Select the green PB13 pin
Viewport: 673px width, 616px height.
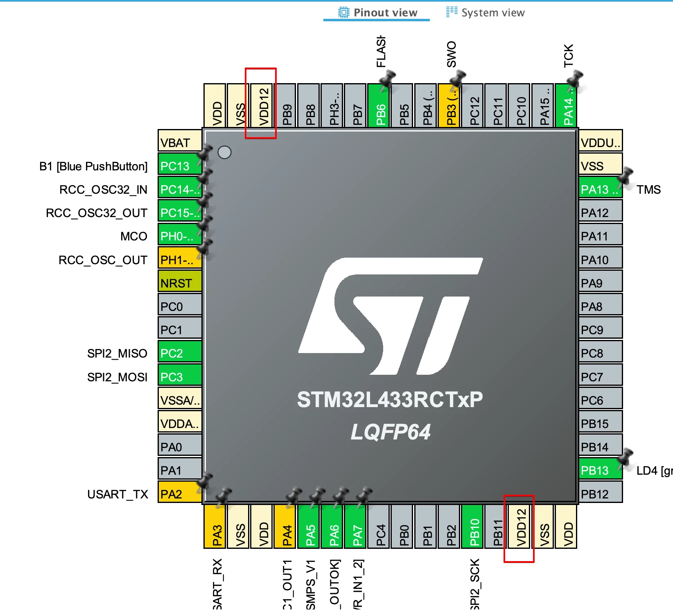click(x=601, y=468)
